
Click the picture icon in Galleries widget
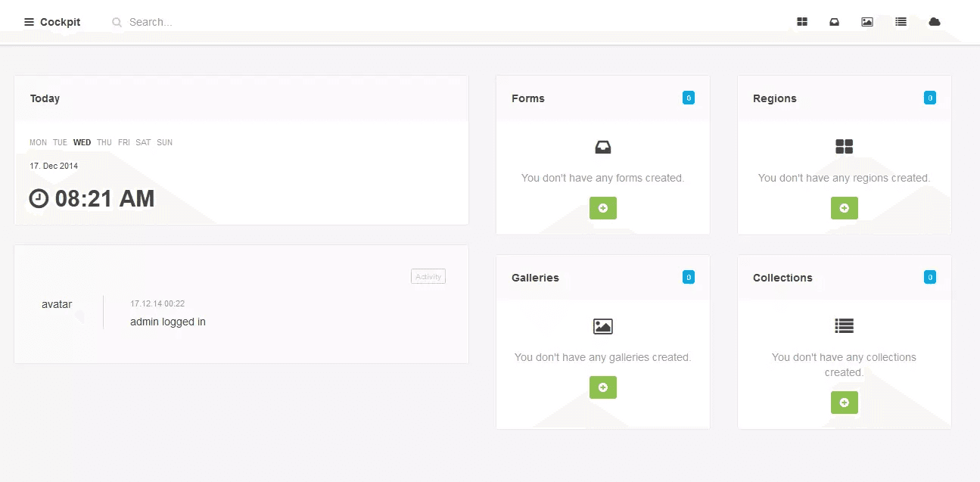[602, 326]
